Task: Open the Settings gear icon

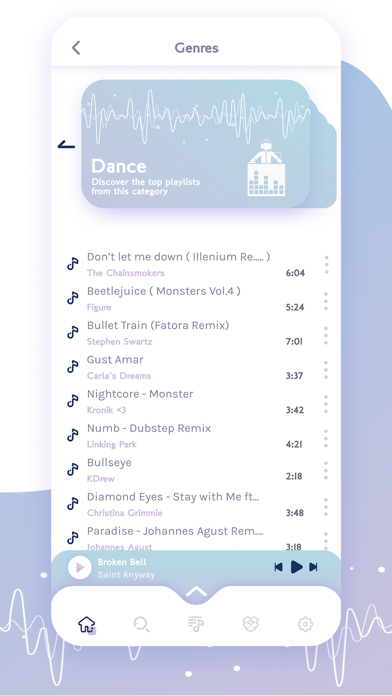Action: coord(305,625)
